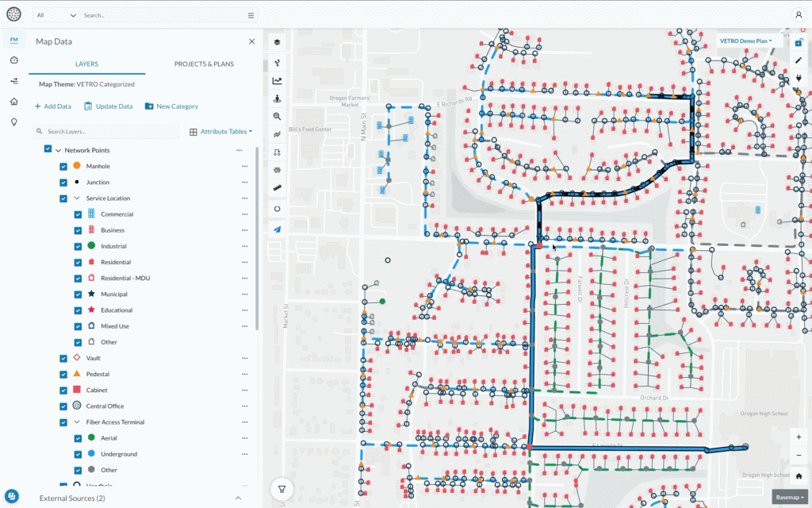Viewport: 812px width, 508px height.
Task: Open options menu for Manhole layer
Action: pos(244,167)
